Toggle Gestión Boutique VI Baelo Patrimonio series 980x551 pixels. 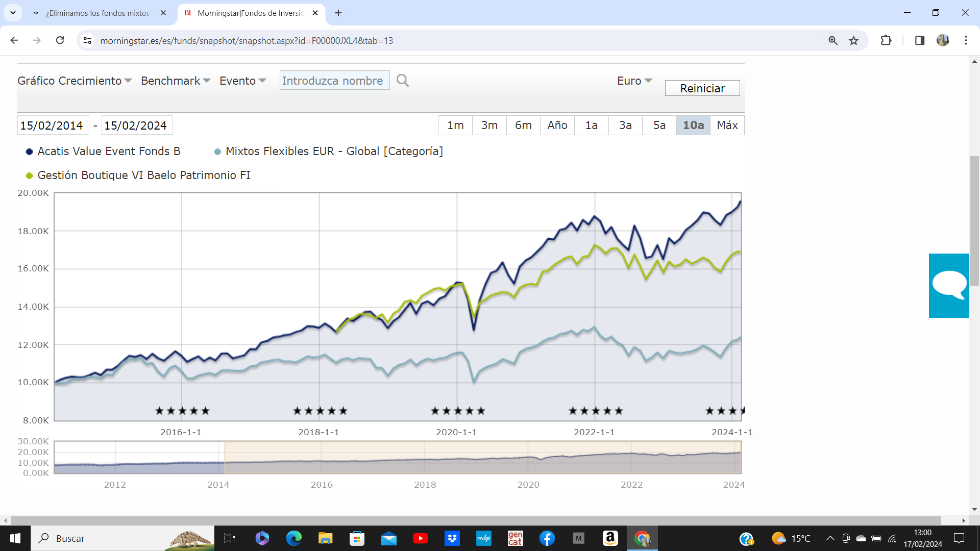pos(138,176)
